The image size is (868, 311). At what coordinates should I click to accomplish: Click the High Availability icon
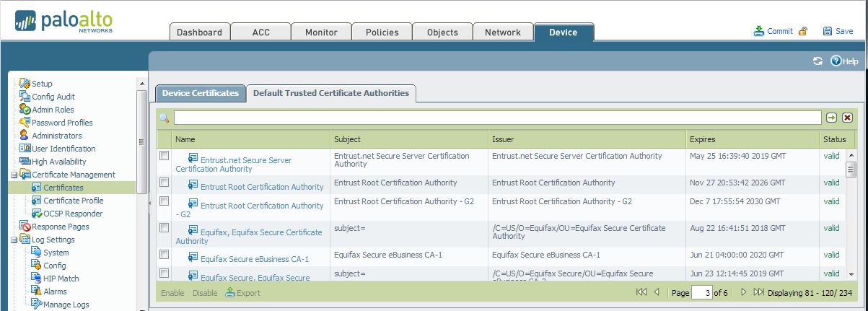25,162
